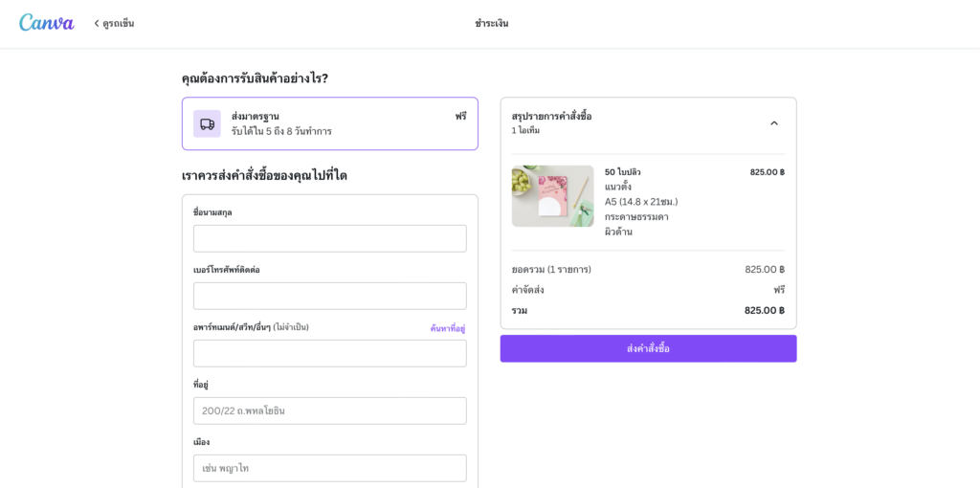The height and width of the screenshot is (488, 980).
Task: Click the Canva logo
Action: point(46,23)
